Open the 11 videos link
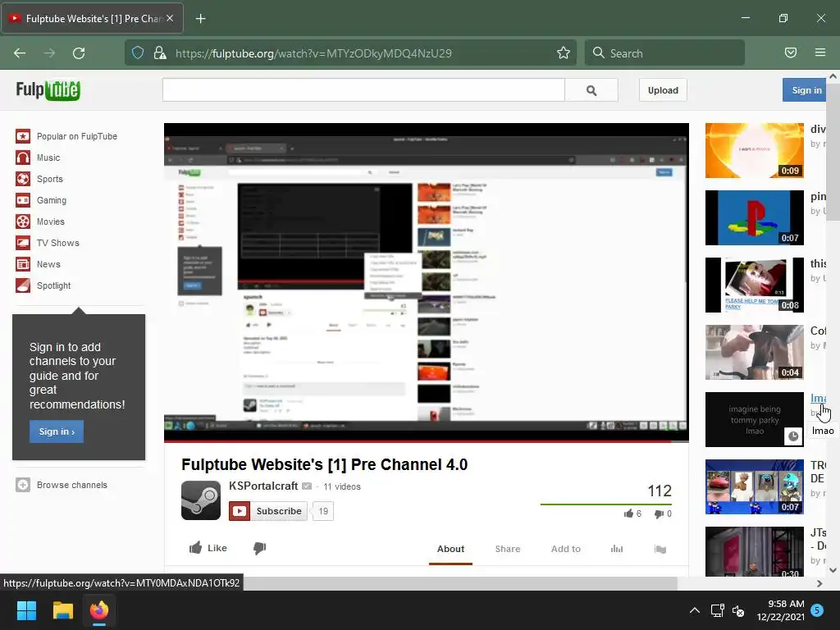The image size is (840, 630). 342,486
